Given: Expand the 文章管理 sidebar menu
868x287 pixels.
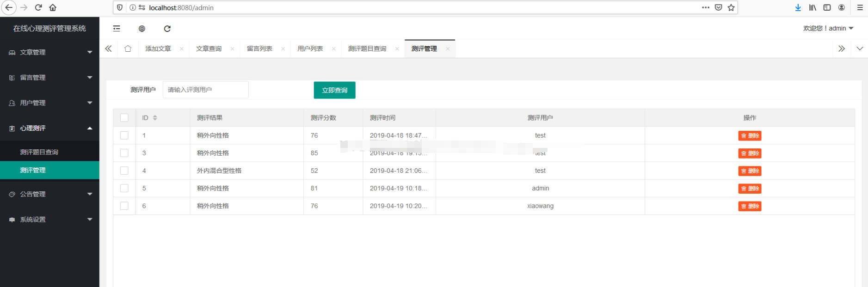Looking at the screenshot, I should click(x=49, y=52).
